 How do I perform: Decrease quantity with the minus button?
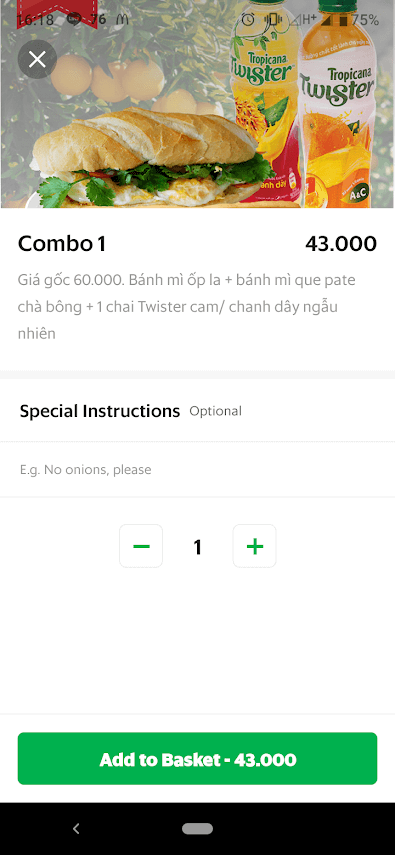pyautogui.click(x=141, y=546)
